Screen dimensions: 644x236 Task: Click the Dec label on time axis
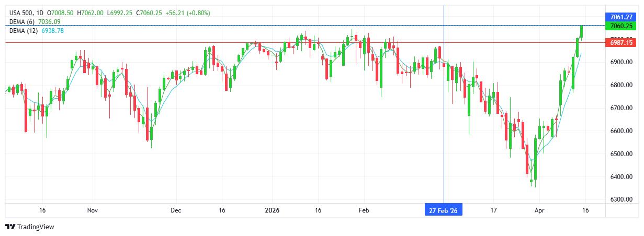[x=176, y=210]
